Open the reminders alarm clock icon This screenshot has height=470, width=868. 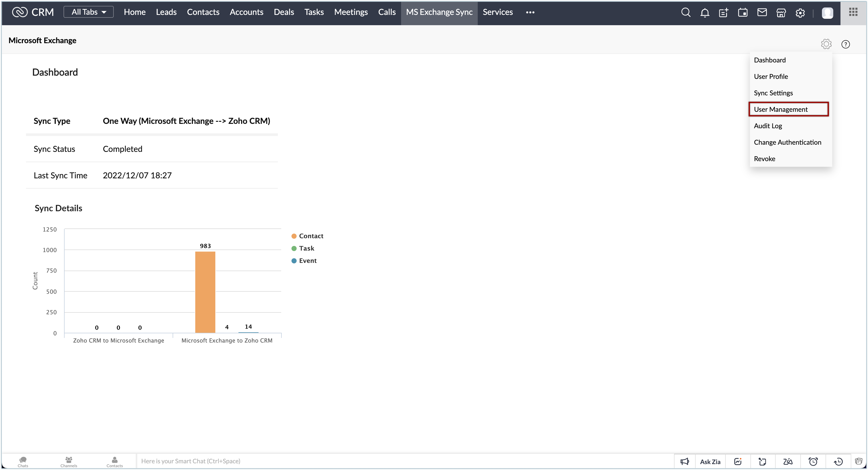813,461
